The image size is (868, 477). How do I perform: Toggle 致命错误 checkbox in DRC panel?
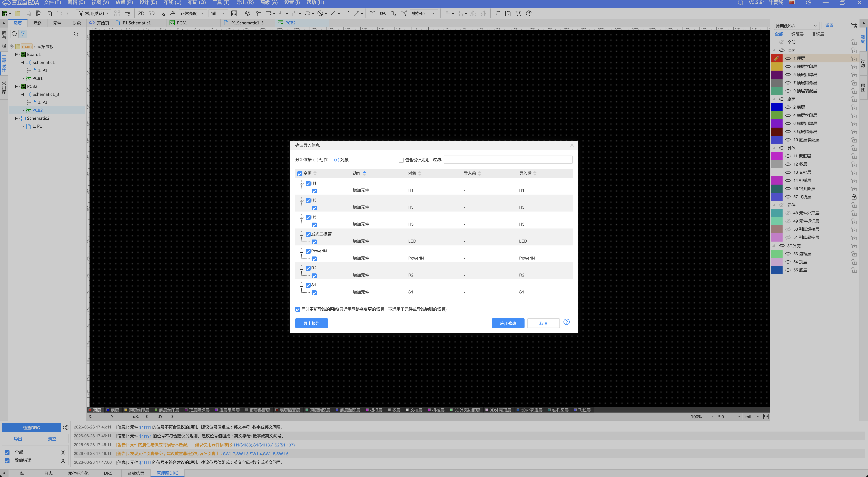pyautogui.click(x=7, y=461)
